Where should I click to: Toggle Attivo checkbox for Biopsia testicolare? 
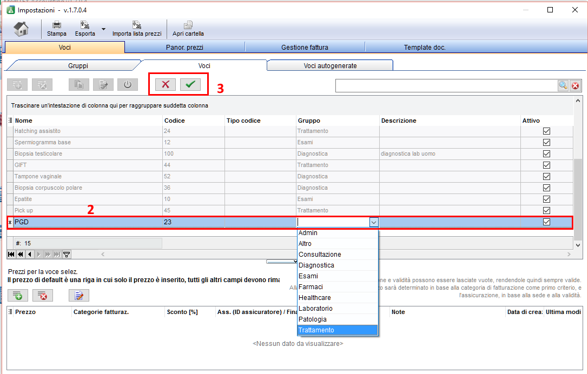546,153
